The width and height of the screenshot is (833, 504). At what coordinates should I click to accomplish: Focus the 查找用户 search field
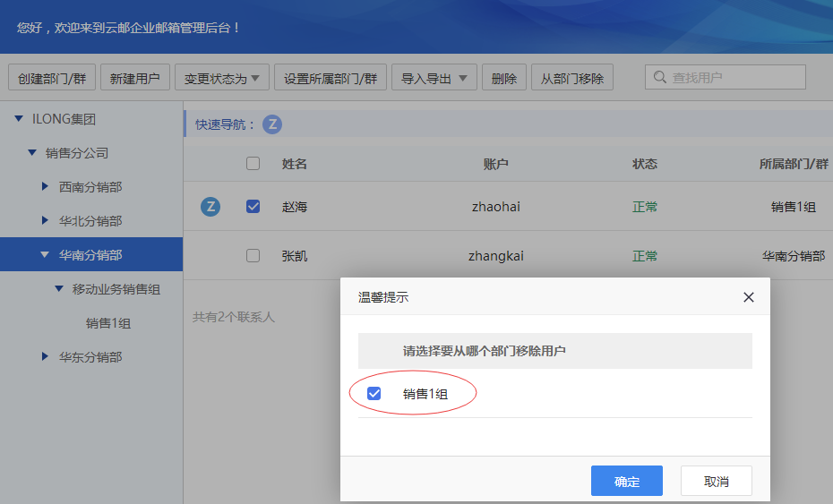click(726, 78)
